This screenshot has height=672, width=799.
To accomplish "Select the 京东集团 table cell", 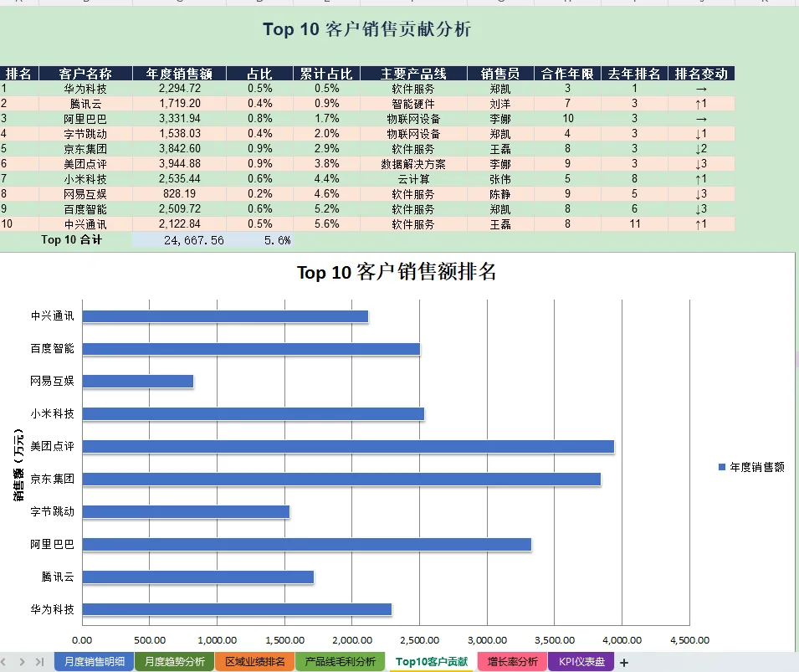I will 85,149.
